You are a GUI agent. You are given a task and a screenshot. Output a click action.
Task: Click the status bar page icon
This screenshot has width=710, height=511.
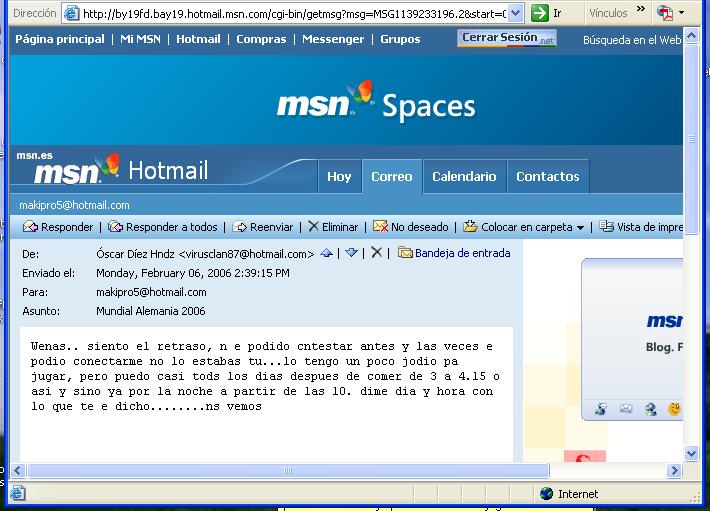coord(18,493)
